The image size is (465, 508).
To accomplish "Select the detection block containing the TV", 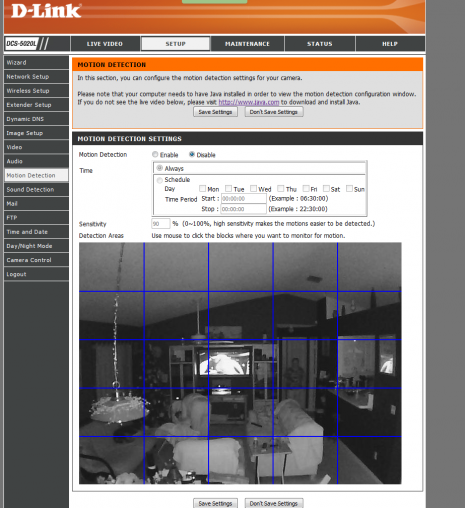I will (241, 364).
